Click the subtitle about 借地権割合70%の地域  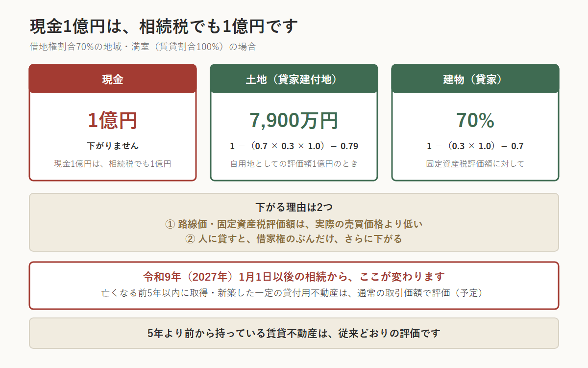pos(143,47)
